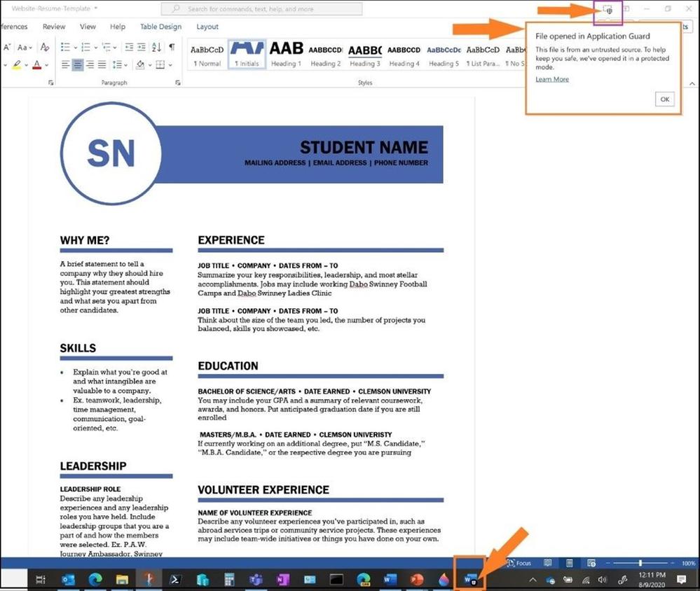Viewport: 700px width, 591px height.
Task: Apply the red font color
Action: tap(37, 65)
